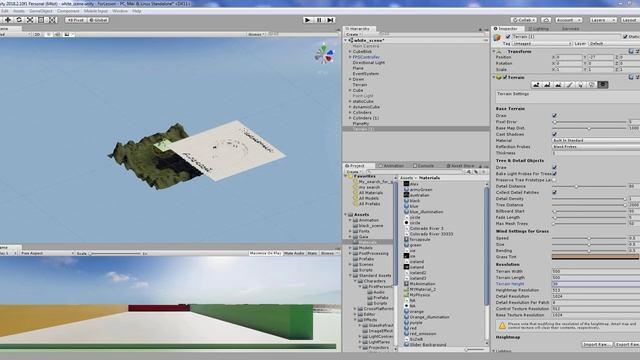Toggle Preserve Tree Prototype Layers checkbox
The height and width of the screenshot is (360, 640).
554,180
